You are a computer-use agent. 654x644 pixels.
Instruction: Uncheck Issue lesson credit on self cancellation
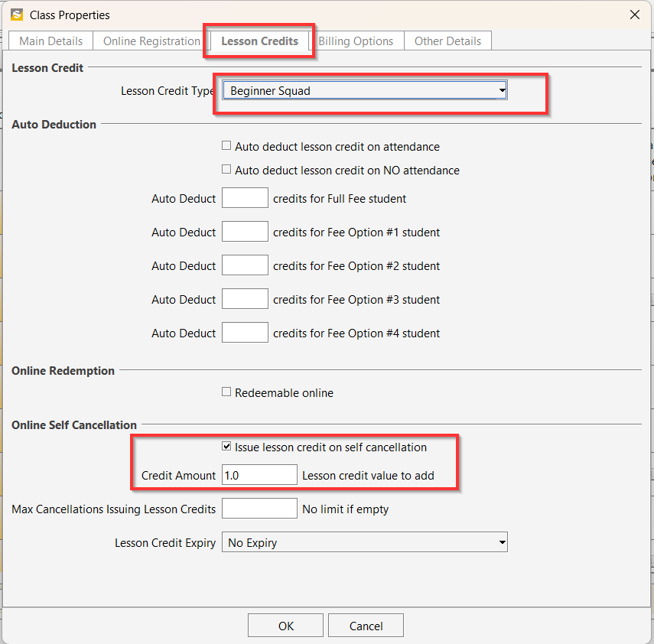(x=226, y=447)
